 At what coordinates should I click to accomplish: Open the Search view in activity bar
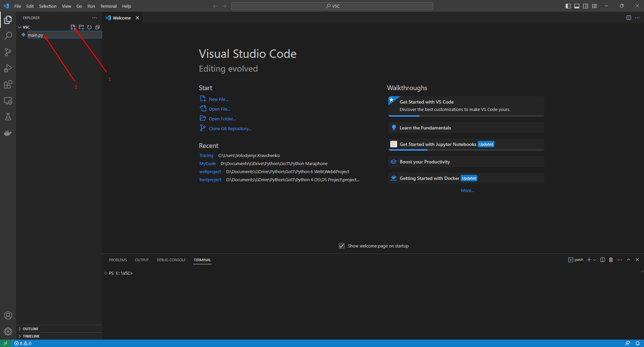pos(8,36)
